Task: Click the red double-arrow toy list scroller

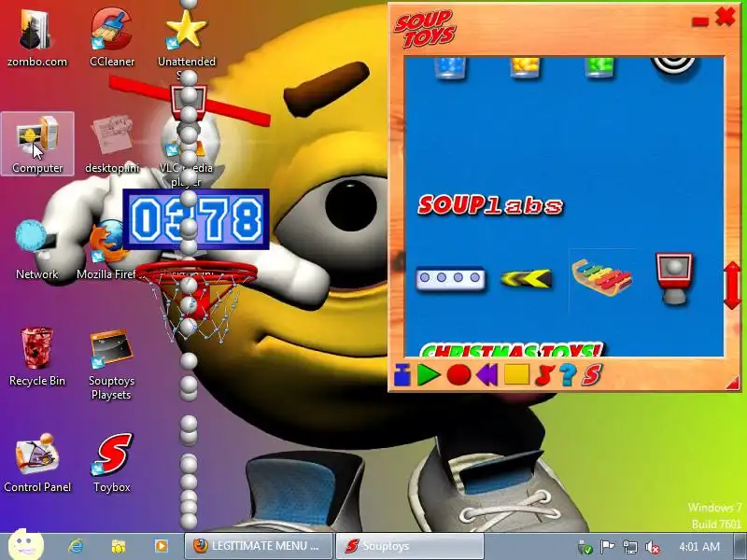Action: tap(733, 285)
